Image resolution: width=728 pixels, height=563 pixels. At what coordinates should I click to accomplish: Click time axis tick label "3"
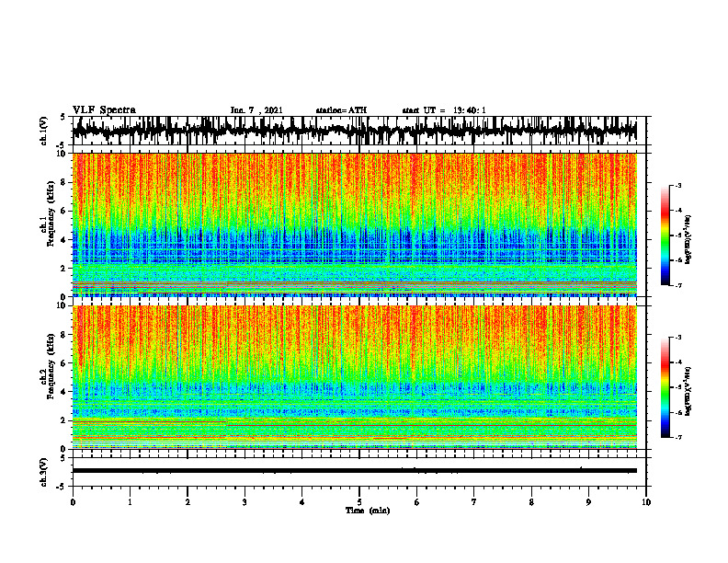(x=245, y=502)
